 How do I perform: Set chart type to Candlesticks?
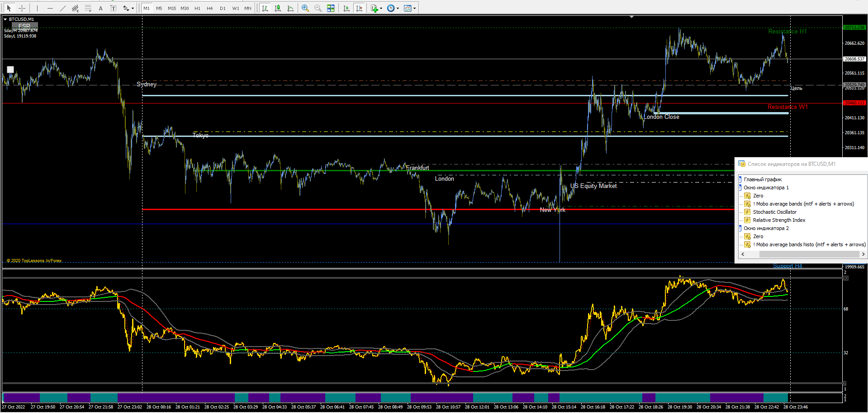(x=278, y=8)
